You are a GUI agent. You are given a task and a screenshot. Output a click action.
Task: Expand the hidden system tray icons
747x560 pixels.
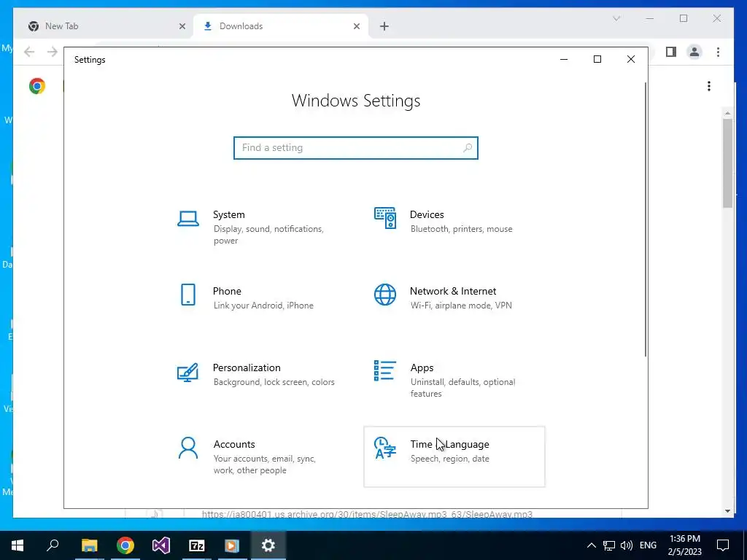pos(591,545)
